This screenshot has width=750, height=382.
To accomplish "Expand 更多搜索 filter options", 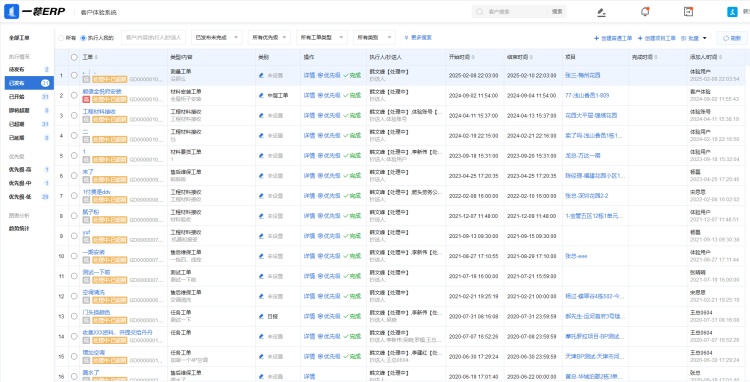I will click(x=418, y=37).
